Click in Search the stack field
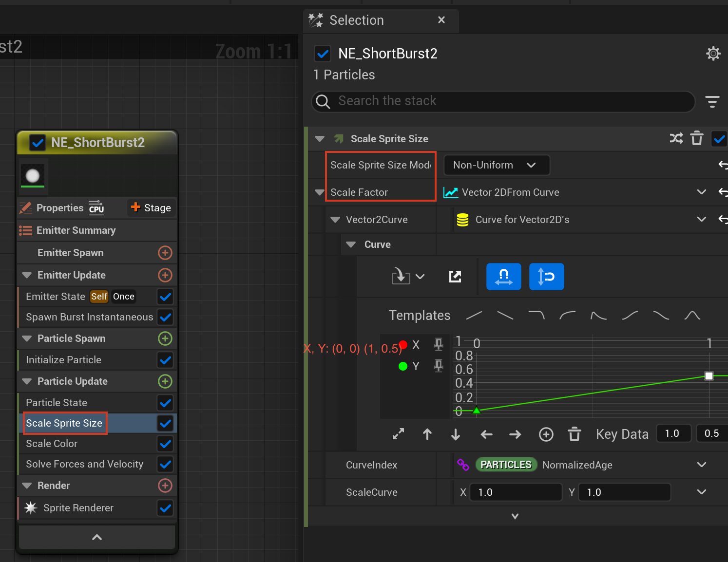728x562 pixels. (503, 101)
